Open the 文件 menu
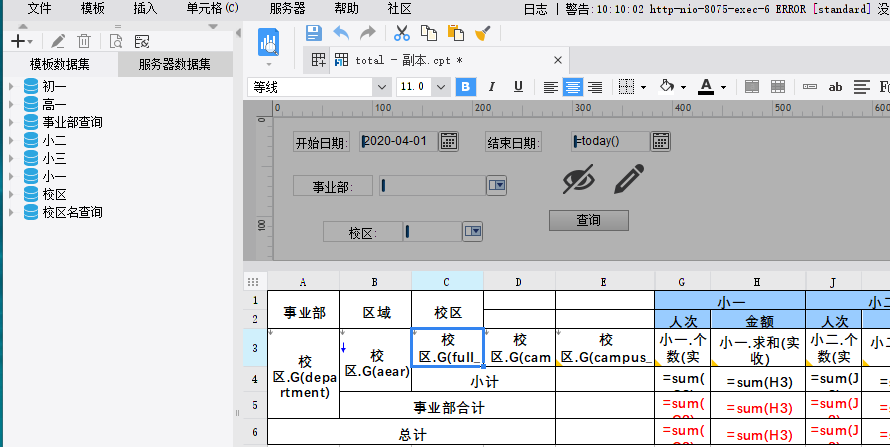The height and width of the screenshot is (447, 890). (39, 9)
